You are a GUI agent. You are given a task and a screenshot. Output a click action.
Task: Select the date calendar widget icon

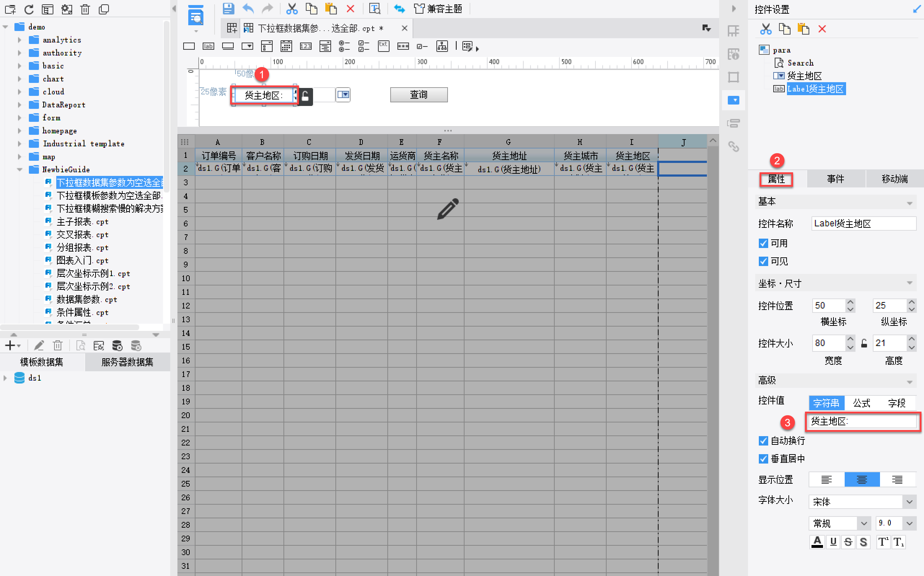pyautogui.click(x=286, y=46)
